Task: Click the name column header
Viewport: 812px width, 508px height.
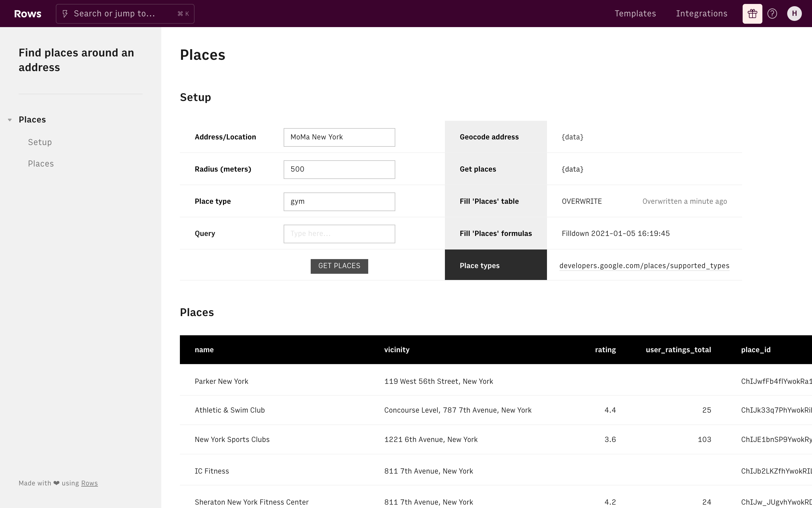Action: pos(204,350)
